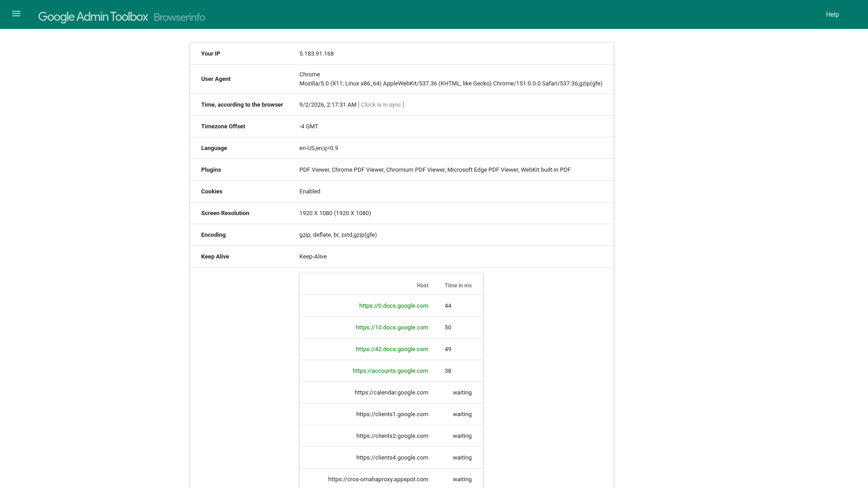Click the https://clients4.google.com host entry
Image resolution: width=868 pixels, height=488 pixels.
point(392,458)
